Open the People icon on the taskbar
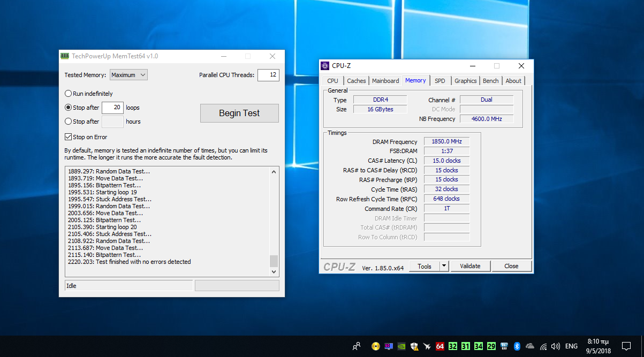The height and width of the screenshot is (357, 644). click(357, 346)
